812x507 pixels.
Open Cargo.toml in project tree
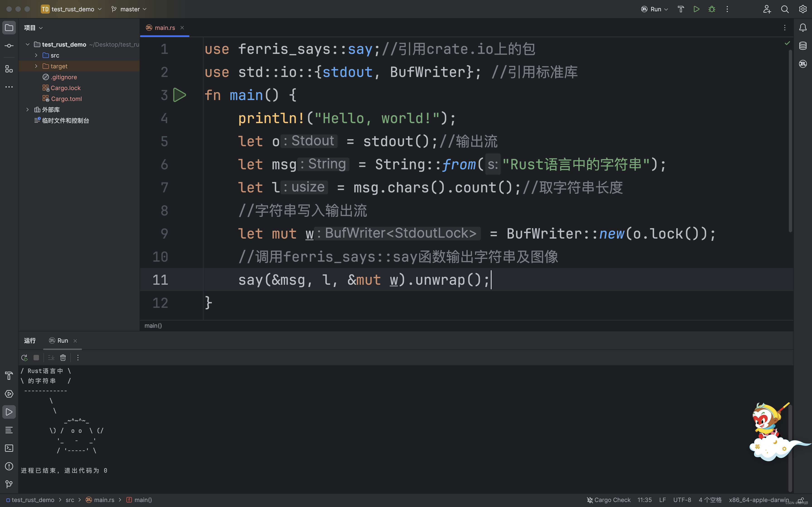pos(66,99)
